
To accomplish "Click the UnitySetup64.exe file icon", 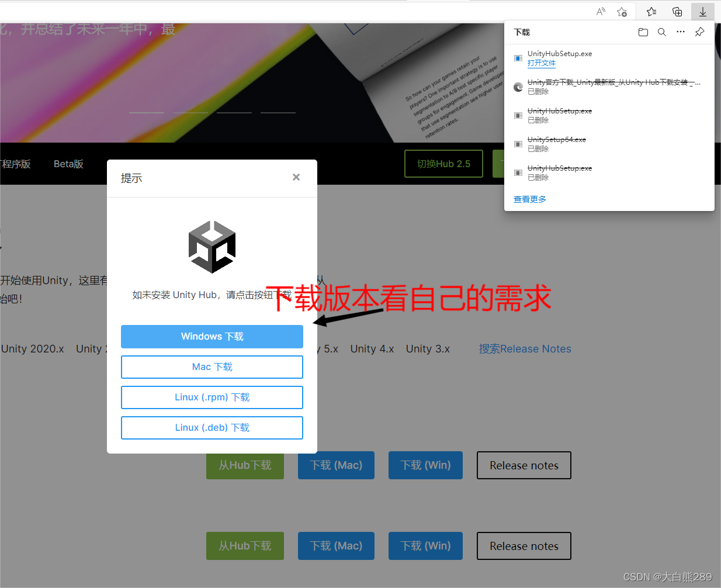I will [x=518, y=144].
